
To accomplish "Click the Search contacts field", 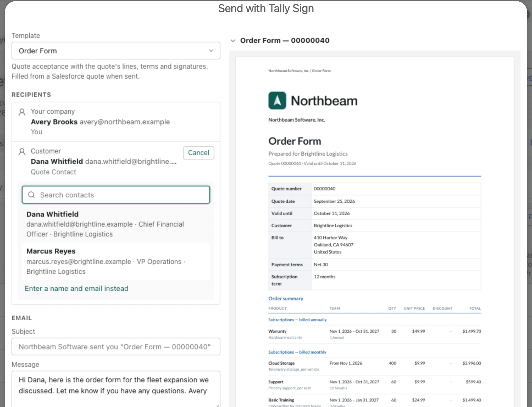I will point(116,195).
